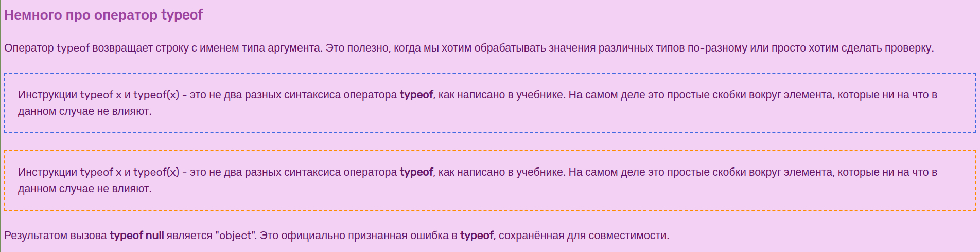Image resolution: width=980 pixels, height=252 pixels.
Task: Click "Инструкции" in the orange dashed box
Action: tap(48, 172)
